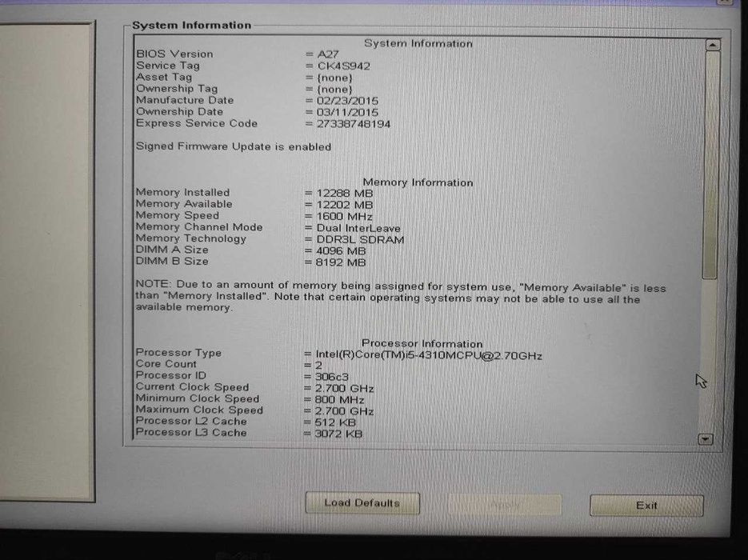Click the Memory Information heading
Viewport: 748px width, 560px height.
pos(418,182)
